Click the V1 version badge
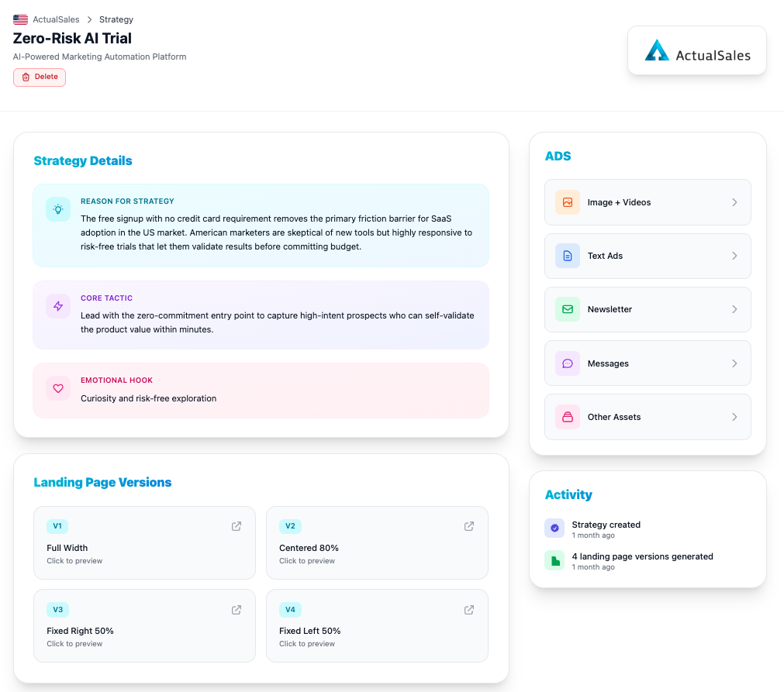Image resolution: width=784 pixels, height=692 pixels. [x=57, y=525]
